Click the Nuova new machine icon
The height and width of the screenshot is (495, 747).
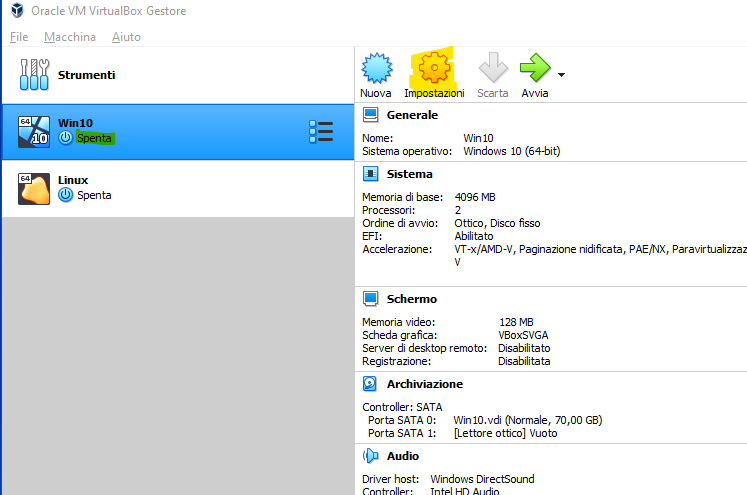(376, 68)
